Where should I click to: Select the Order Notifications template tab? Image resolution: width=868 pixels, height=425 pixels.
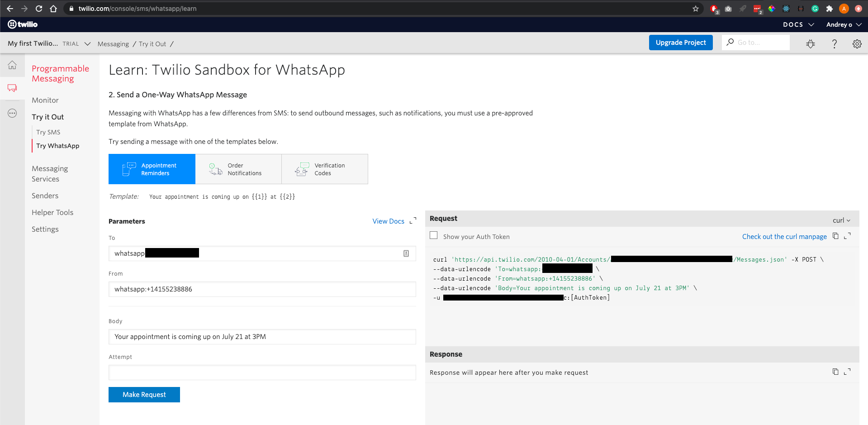238,169
